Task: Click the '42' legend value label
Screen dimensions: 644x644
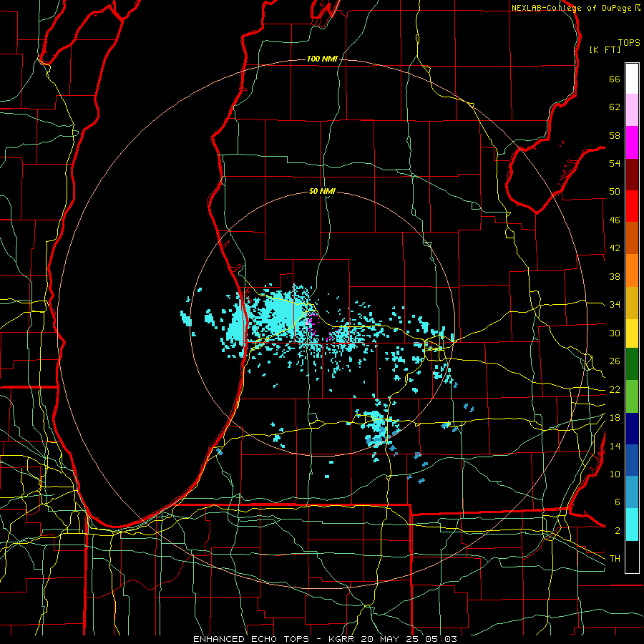Action: (615, 248)
